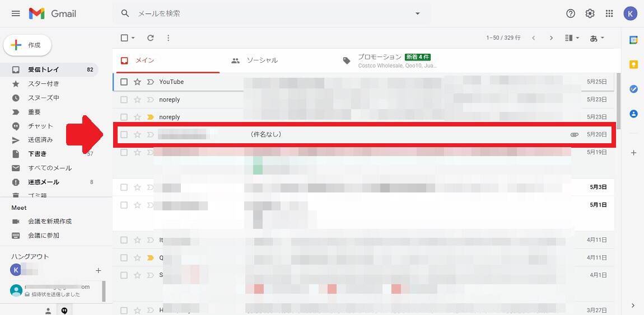Open Google Calendar in side panel
The image size is (644, 315).
tap(633, 40)
